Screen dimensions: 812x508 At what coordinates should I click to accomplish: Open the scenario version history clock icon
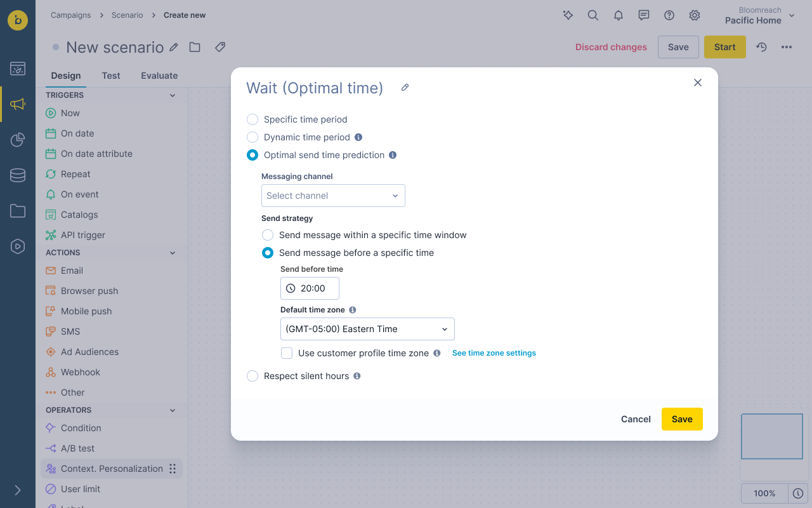(x=761, y=46)
